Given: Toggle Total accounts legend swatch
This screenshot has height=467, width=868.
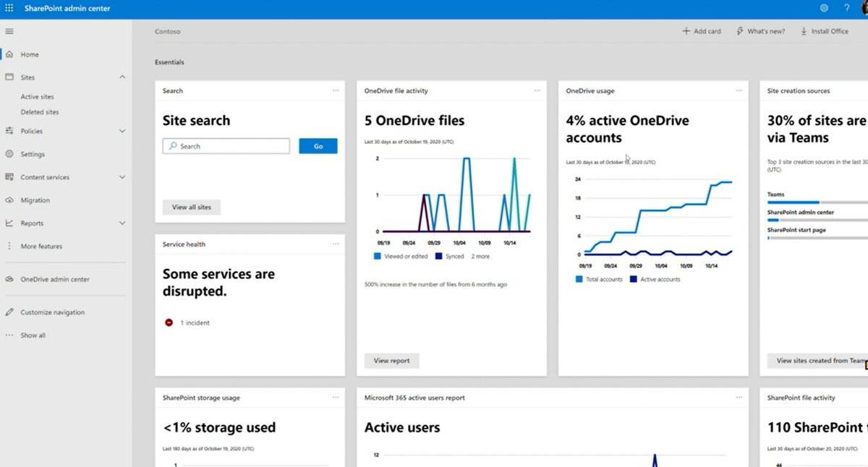Looking at the screenshot, I should pyautogui.click(x=579, y=279).
